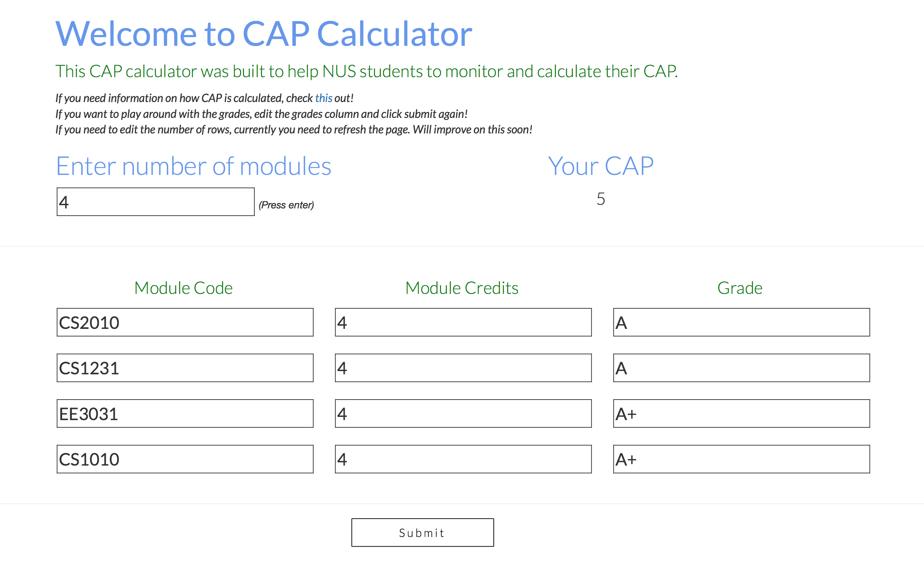Select the credits field for CS1010
This screenshot has width=924, height=577.
tap(463, 459)
